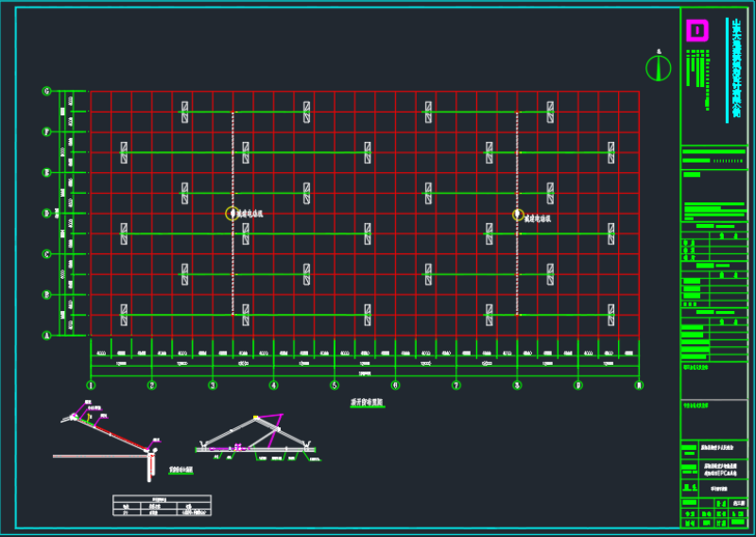Click the magenta company logo in title block
Screen dimensions: 756x537
pyautogui.click(x=696, y=31)
